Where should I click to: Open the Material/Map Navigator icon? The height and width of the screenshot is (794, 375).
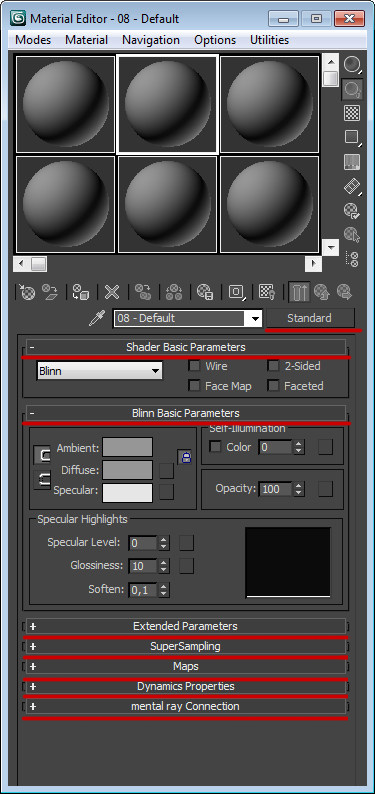pos(352,259)
